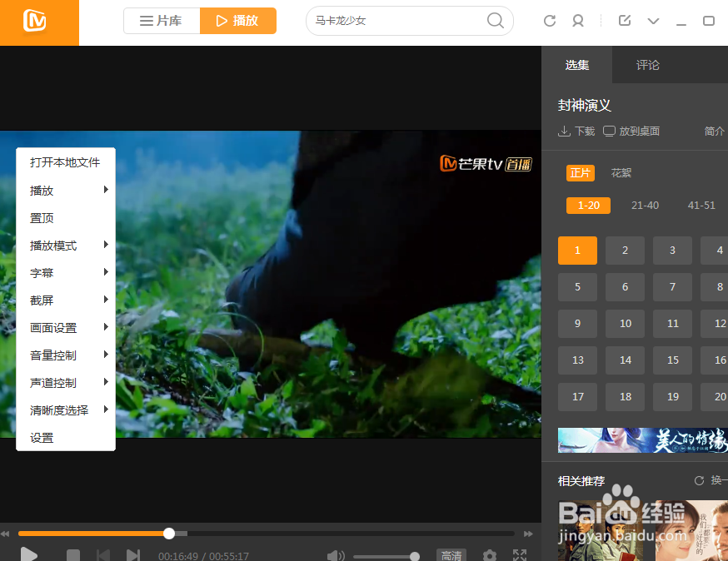This screenshot has height=561, width=728.
Task: Expand the 声道控制 submenu
Action: click(x=66, y=383)
